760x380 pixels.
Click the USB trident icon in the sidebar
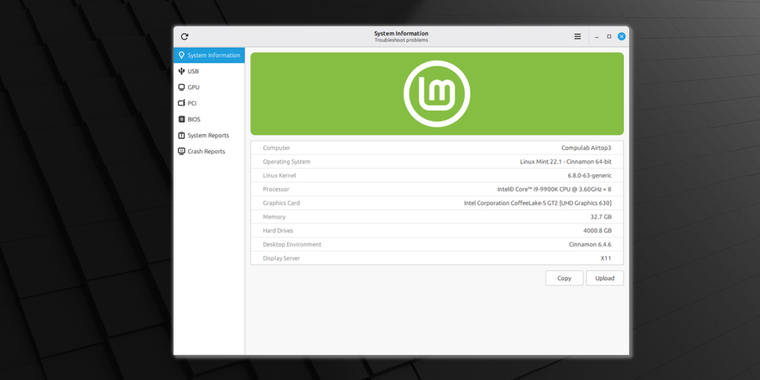pos(181,71)
